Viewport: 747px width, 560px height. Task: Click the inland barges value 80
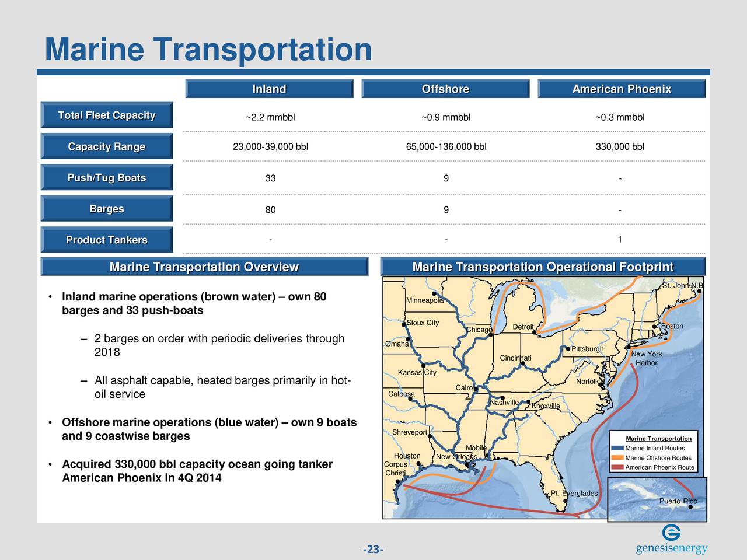pos(270,210)
